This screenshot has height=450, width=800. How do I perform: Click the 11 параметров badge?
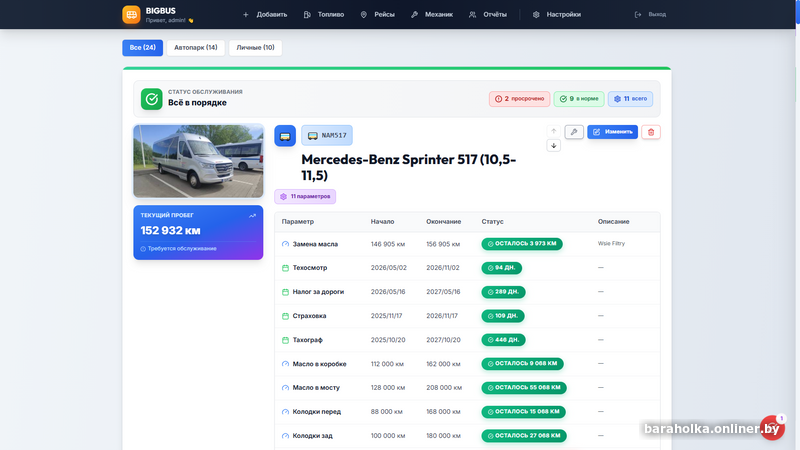coord(305,196)
